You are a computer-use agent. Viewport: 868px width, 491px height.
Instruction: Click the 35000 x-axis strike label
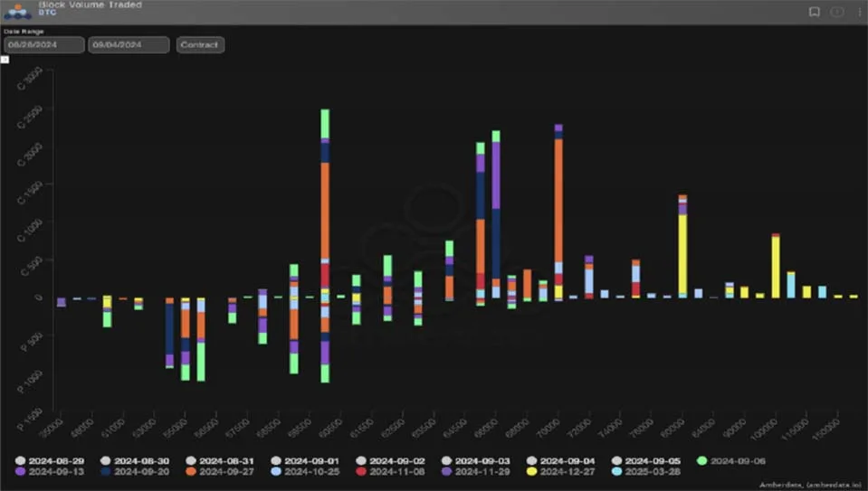(x=52, y=428)
